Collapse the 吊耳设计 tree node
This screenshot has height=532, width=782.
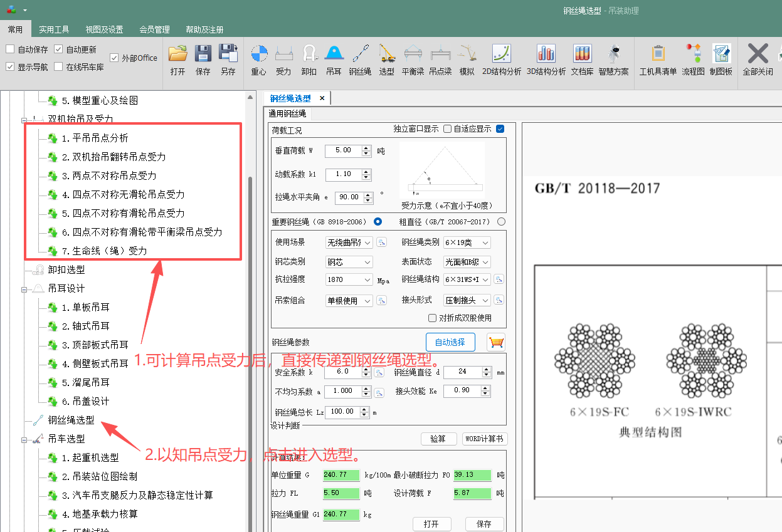[24, 289]
